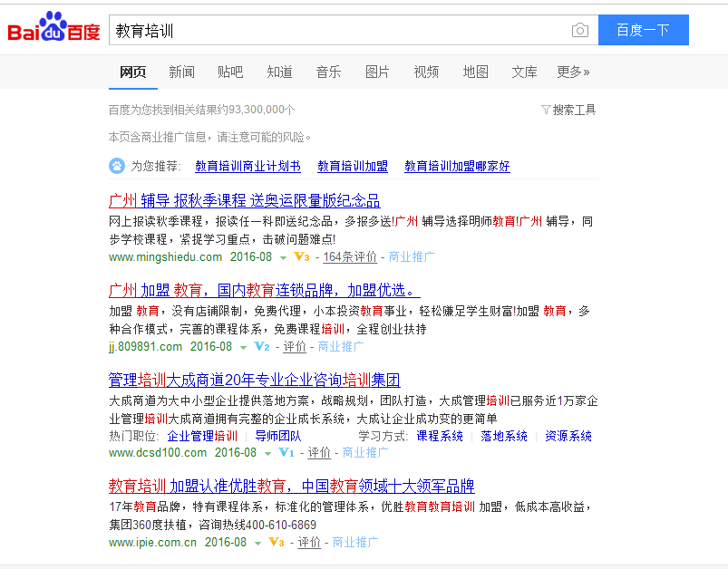The height and width of the screenshot is (569, 728).
Task: Expand the arrow beside the ipie.com.cn date
Action: [x=257, y=544]
